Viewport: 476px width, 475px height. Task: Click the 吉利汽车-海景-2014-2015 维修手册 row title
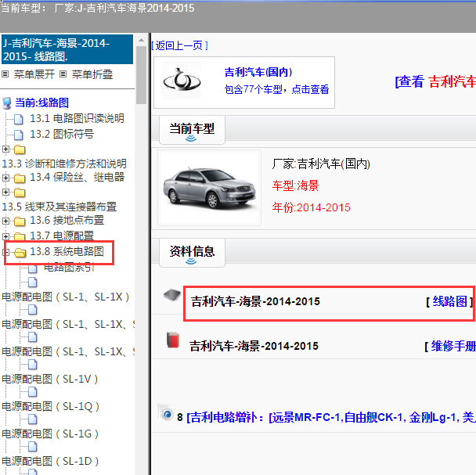click(254, 347)
